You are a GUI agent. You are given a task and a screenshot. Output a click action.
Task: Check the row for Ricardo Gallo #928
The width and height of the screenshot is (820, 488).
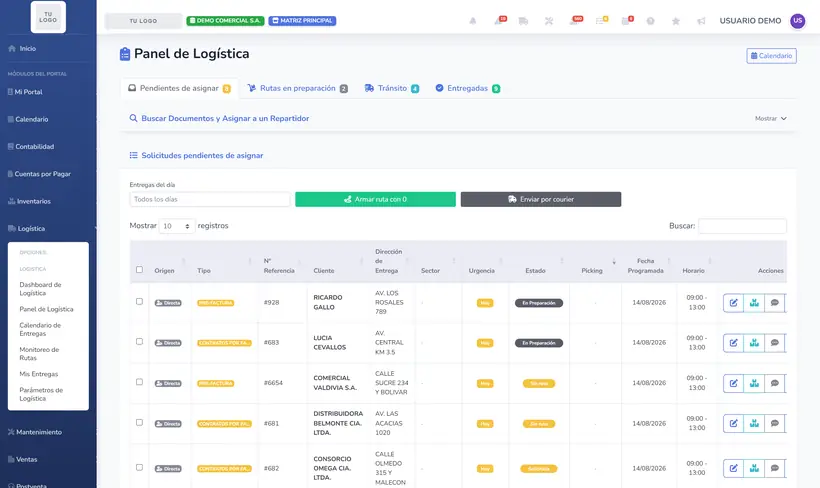click(139, 302)
